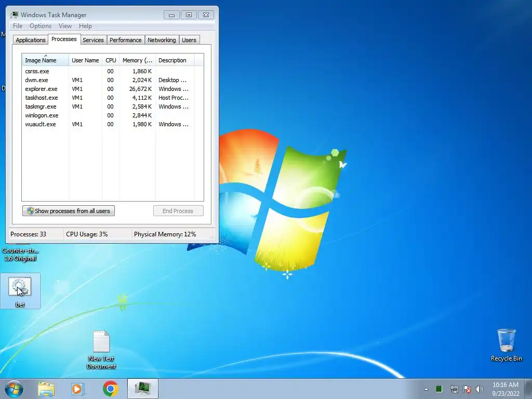Image resolution: width=532 pixels, height=399 pixels.
Task: Click the volume speaker tray icon
Action: pyautogui.click(x=480, y=389)
